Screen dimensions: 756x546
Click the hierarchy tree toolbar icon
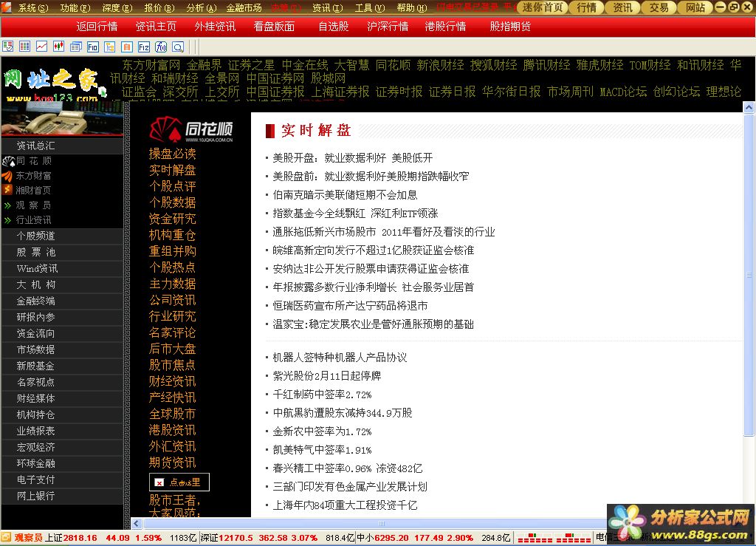pos(110,47)
